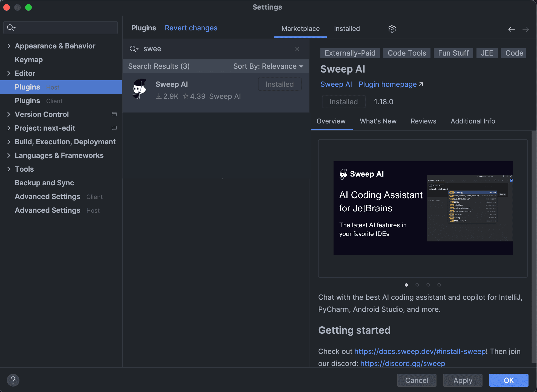Expand Languages & Frameworks section
Viewport: 537px width, 392px height.
pyautogui.click(x=9, y=155)
